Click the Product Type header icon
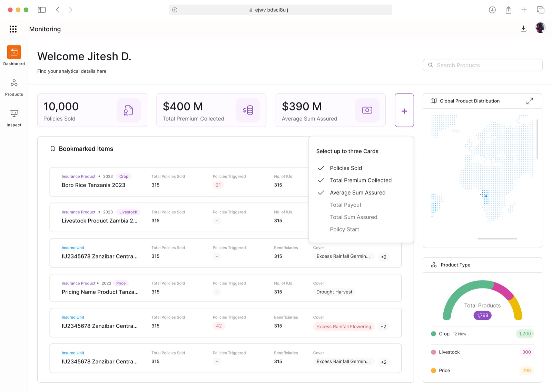552x392 pixels. click(434, 265)
